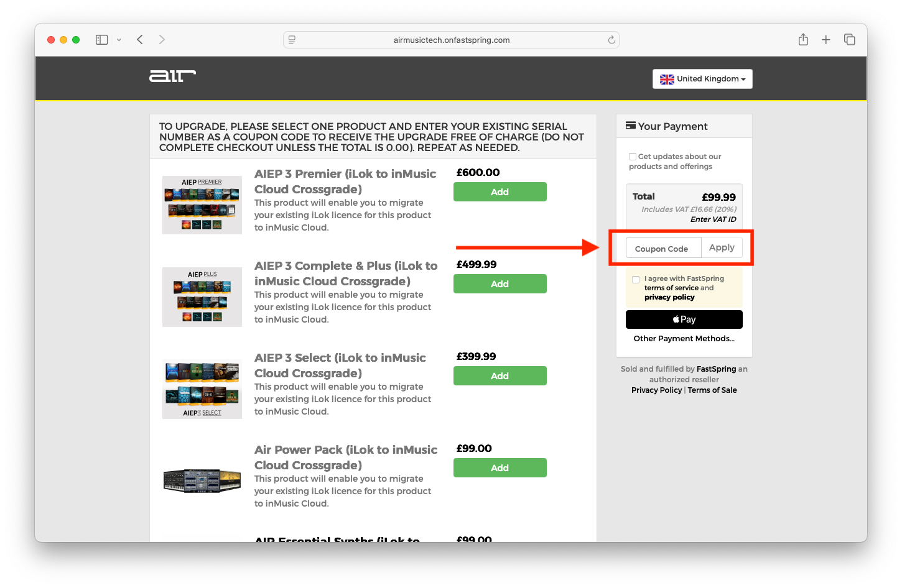The width and height of the screenshot is (902, 588).
Task: Click the £99.00 Air Power Pack price
Action: pos(474,449)
